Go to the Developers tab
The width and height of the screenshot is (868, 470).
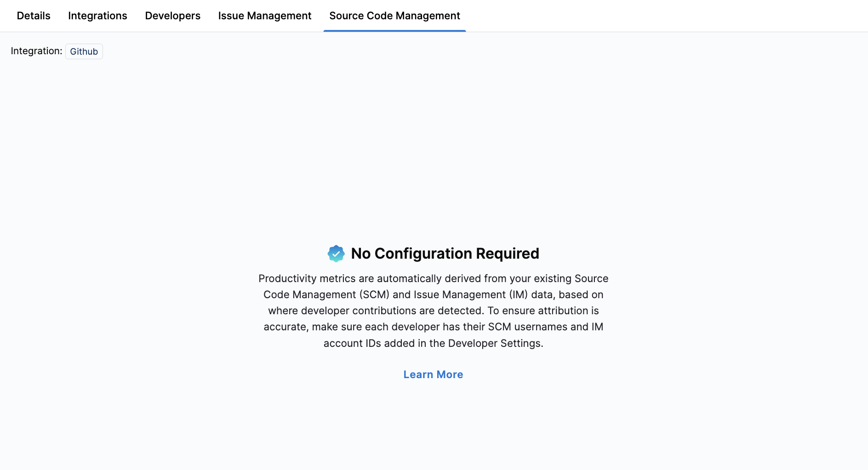point(172,16)
